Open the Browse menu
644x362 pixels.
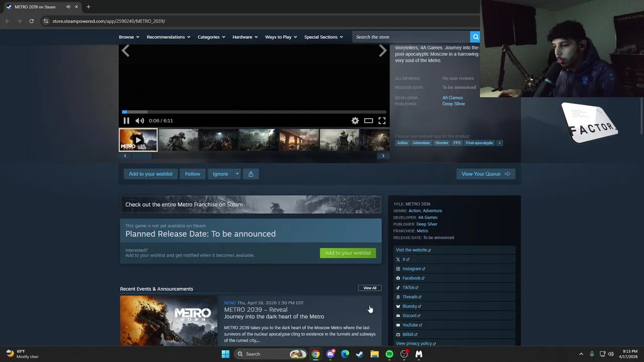tap(129, 37)
